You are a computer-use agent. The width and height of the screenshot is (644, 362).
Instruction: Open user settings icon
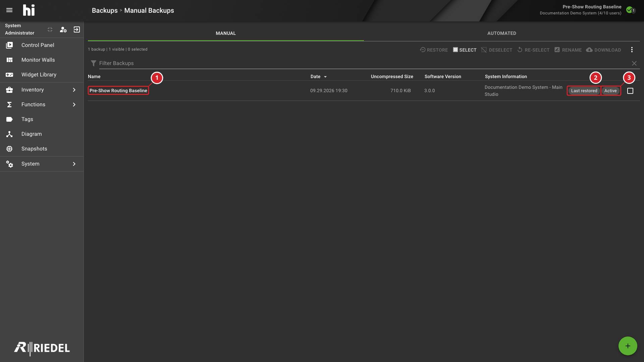tap(63, 29)
